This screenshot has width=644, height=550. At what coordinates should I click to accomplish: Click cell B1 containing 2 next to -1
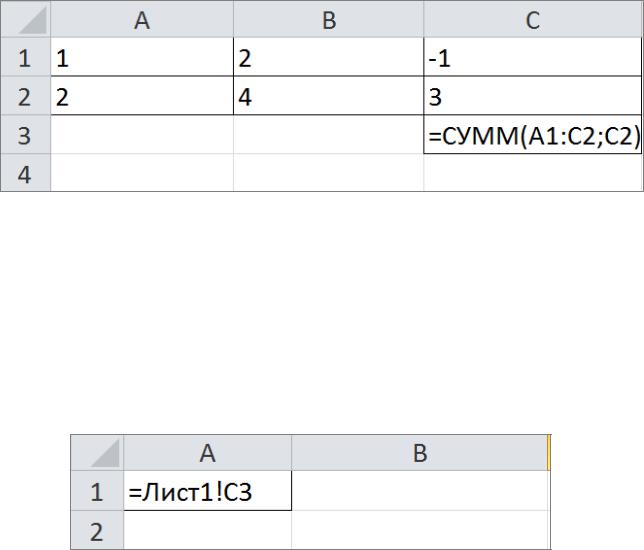pyautogui.click(x=329, y=57)
